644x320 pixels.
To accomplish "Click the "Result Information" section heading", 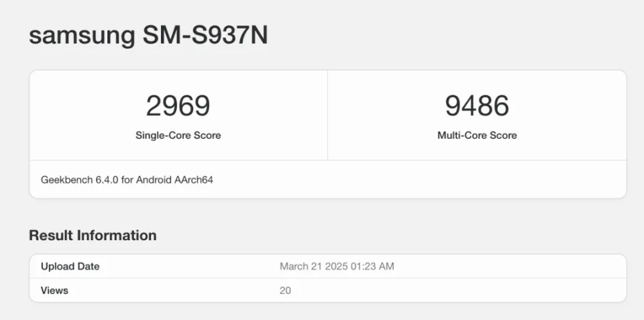I will [x=93, y=235].
